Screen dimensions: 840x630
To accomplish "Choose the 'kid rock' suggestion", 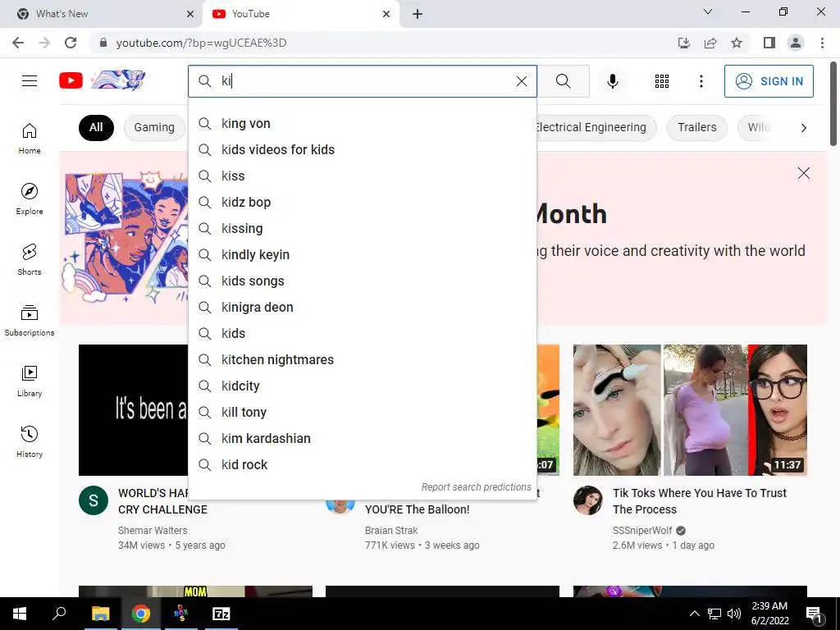I will [x=362, y=464].
